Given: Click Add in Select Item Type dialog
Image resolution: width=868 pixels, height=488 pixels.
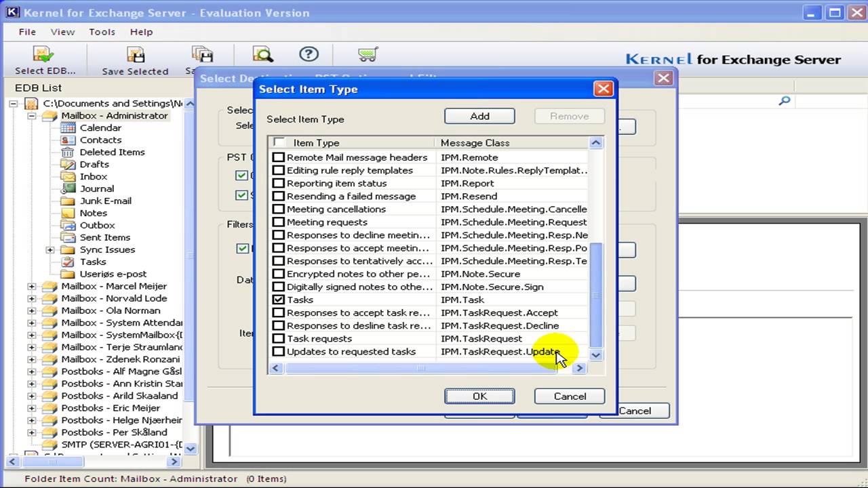Looking at the screenshot, I should (x=479, y=116).
